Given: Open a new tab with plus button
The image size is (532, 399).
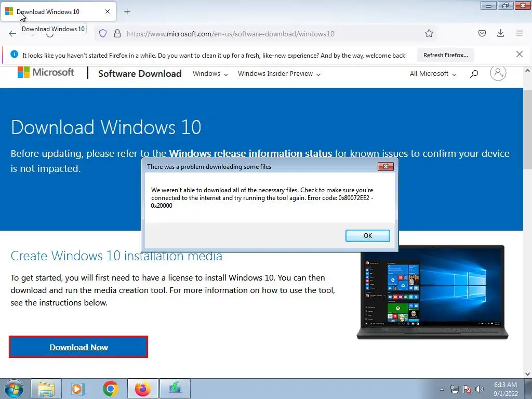Looking at the screenshot, I should 127,12.
